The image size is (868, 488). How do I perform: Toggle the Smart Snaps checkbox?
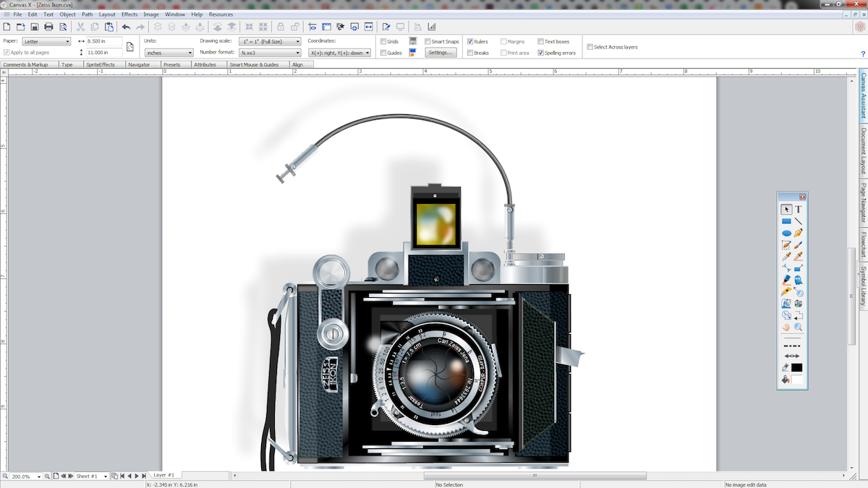point(428,42)
